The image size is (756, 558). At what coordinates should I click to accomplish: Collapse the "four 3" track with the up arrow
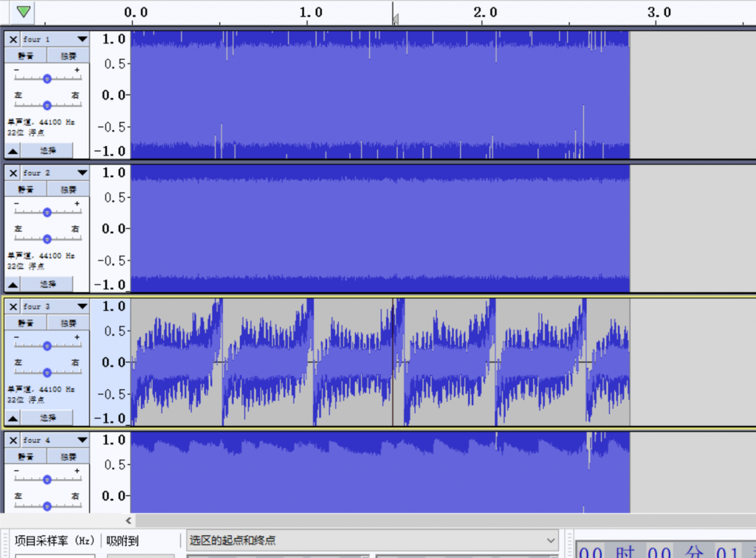click(13, 418)
